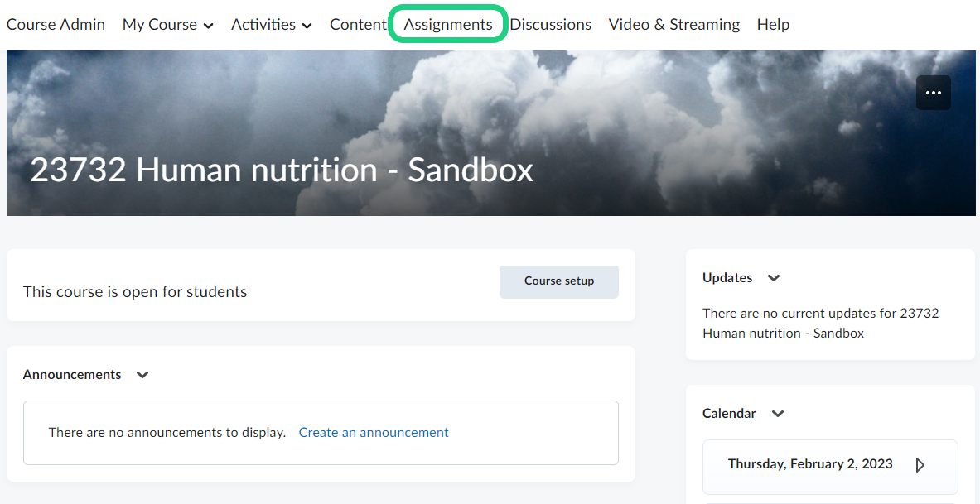The image size is (980, 504).
Task: Expand the Announcements widget chevron menu
Action: coord(142,375)
